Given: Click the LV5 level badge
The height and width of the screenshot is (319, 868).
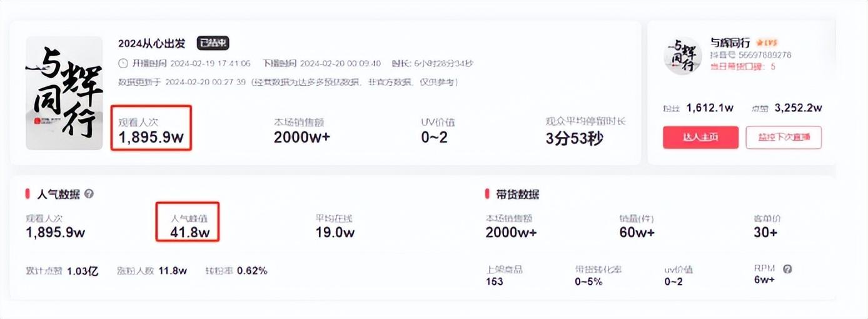Looking at the screenshot, I should pos(767,43).
